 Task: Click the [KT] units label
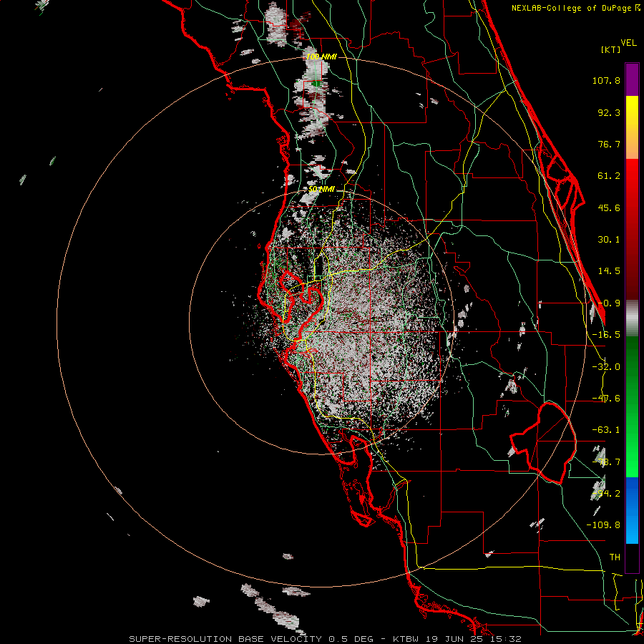point(611,49)
